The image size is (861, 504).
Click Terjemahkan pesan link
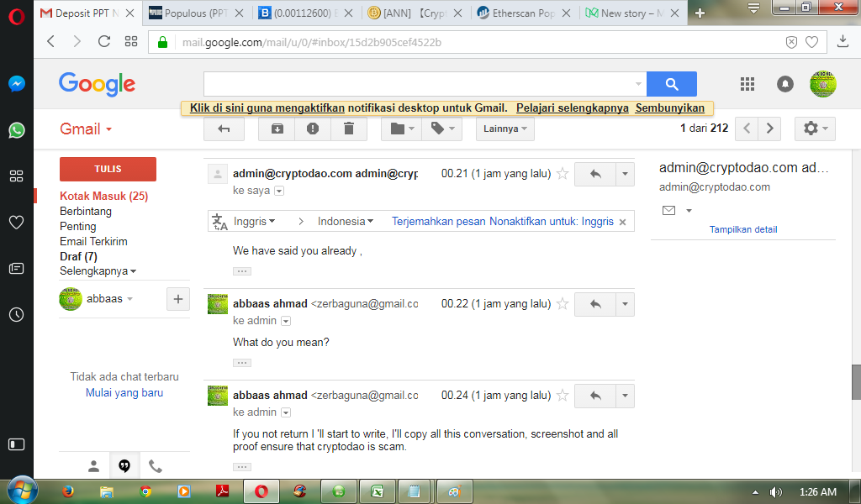click(439, 222)
